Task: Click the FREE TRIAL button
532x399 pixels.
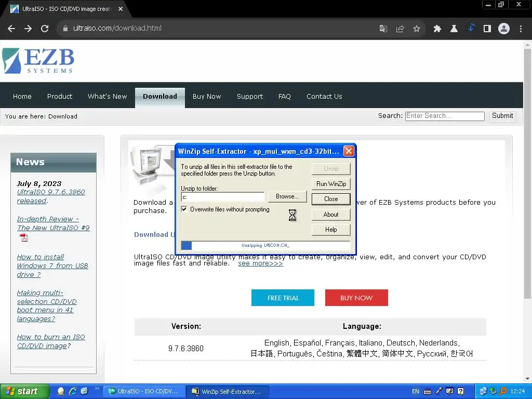Action: point(283,298)
